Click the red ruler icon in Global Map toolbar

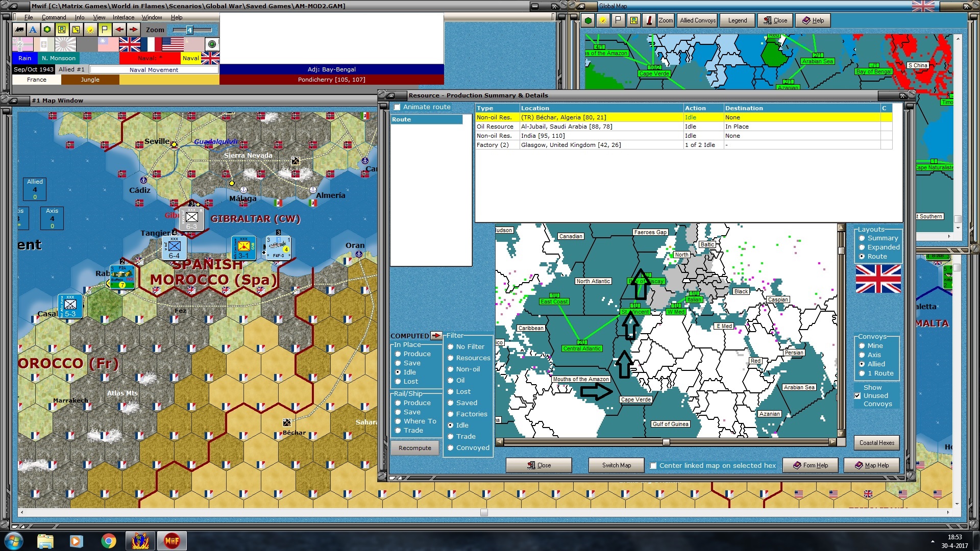click(x=649, y=20)
